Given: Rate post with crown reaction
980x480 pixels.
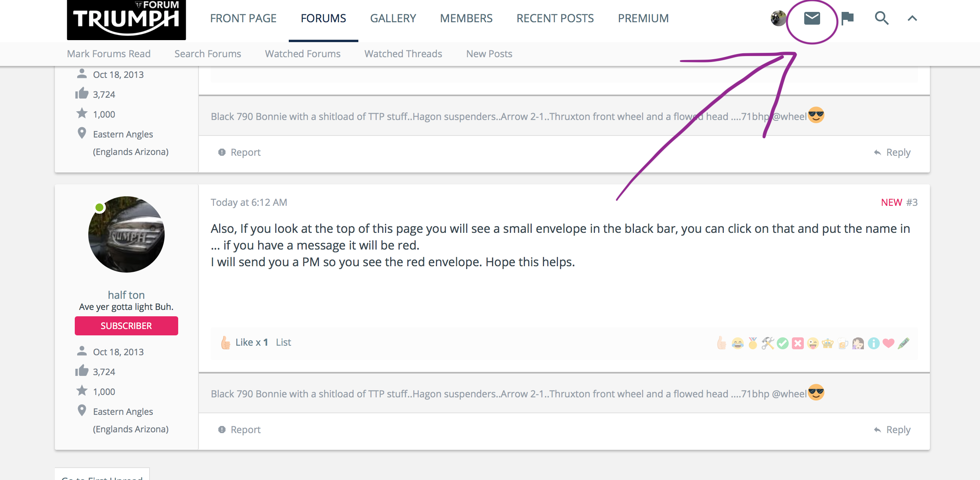Looking at the screenshot, I should click(828, 343).
